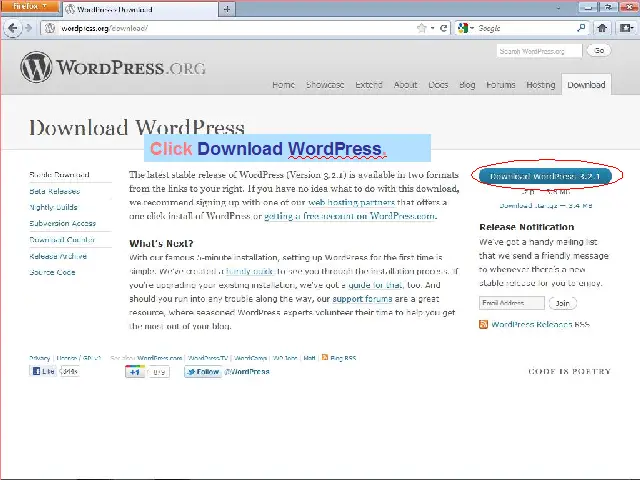Click the guide for that link
The width and height of the screenshot is (640, 480).
[376, 285]
